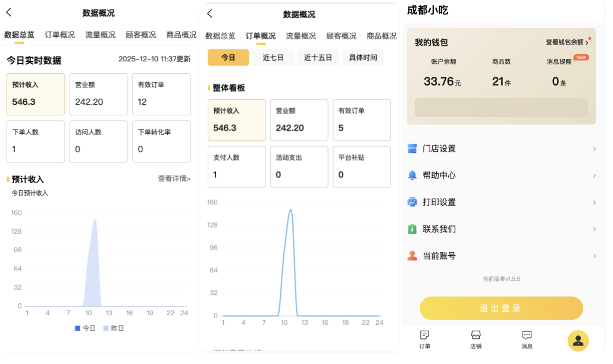Select 预计收入 card in 今日实时数据
The height and width of the screenshot is (364, 613).
(x=36, y=94)
